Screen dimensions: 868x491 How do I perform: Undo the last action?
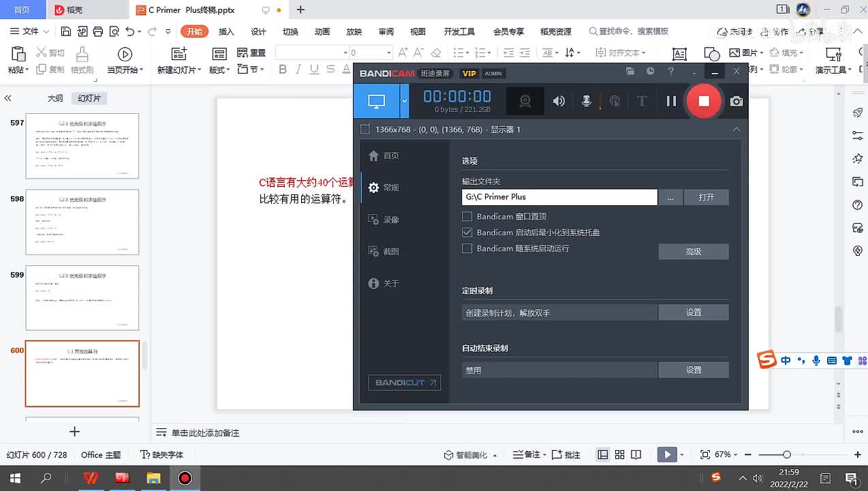click(129, 31)
